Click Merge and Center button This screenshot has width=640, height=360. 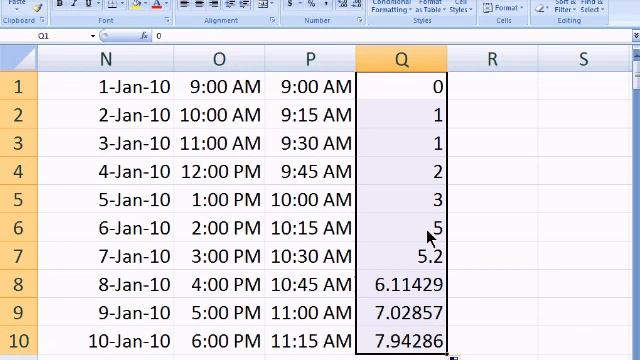262,4
